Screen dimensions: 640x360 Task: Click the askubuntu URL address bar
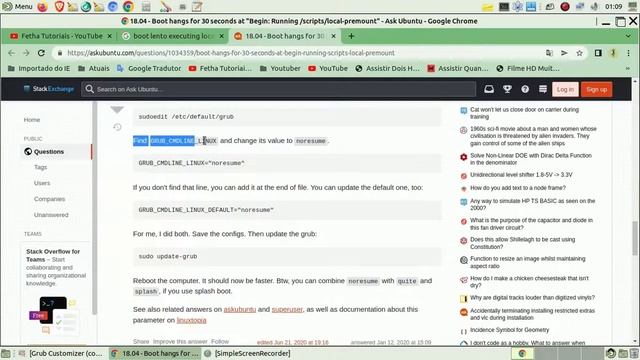click(231, 53)
